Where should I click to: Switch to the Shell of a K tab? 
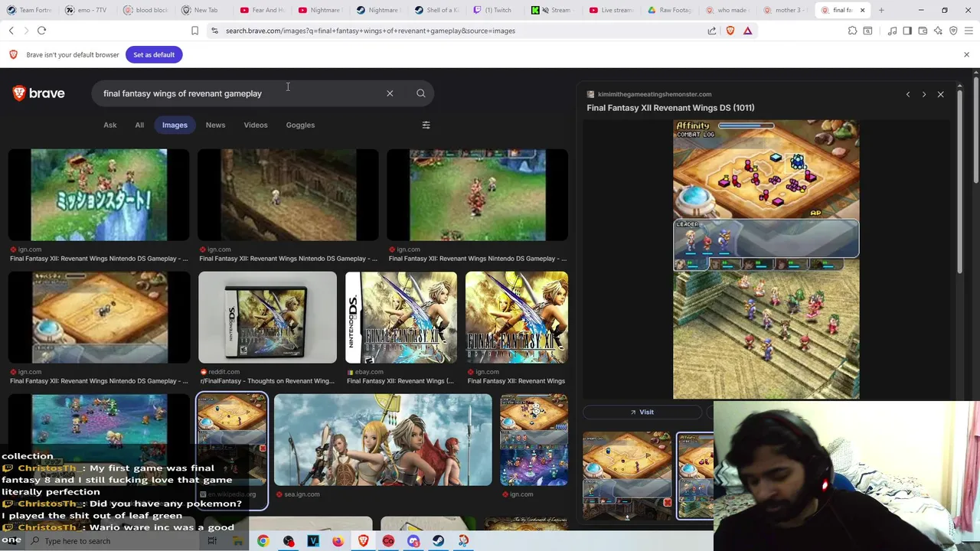point(436,10)
